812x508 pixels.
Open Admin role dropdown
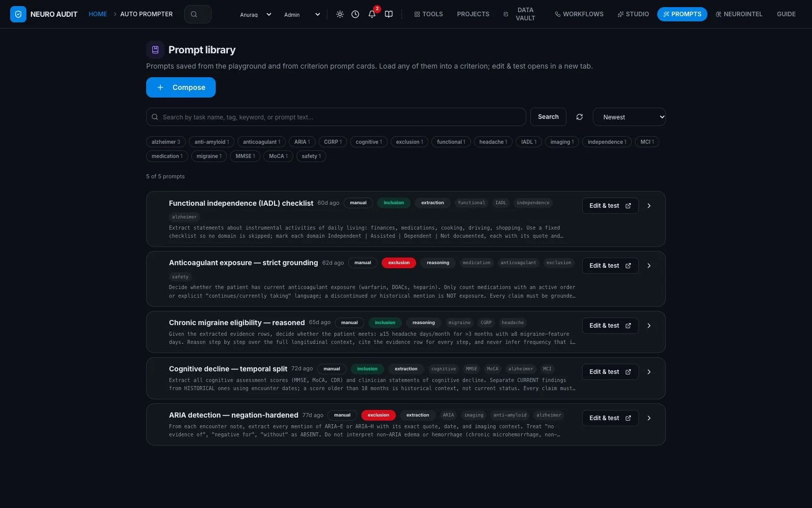302,15
